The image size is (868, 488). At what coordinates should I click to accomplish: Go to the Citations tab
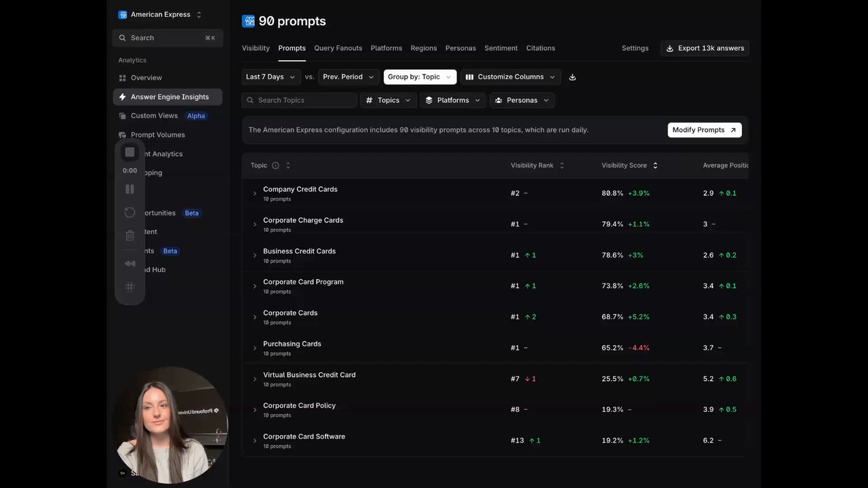tap(540, 48)
